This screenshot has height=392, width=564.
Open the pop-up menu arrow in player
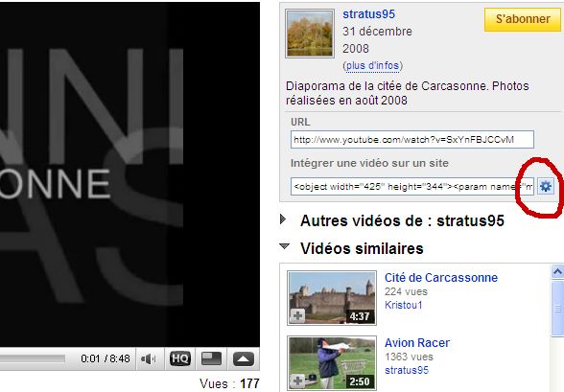(244, 358)
